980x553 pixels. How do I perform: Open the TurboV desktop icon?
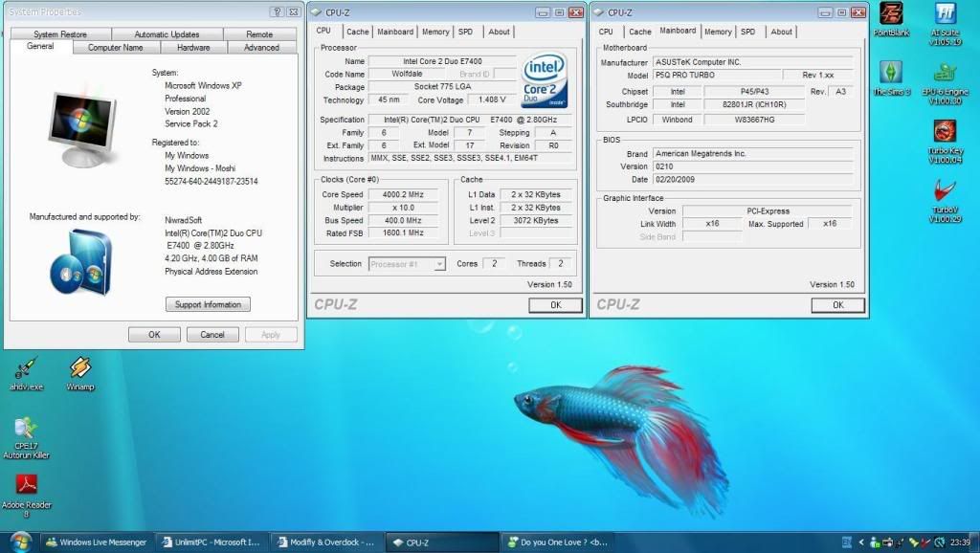click(x=946, y=191)
